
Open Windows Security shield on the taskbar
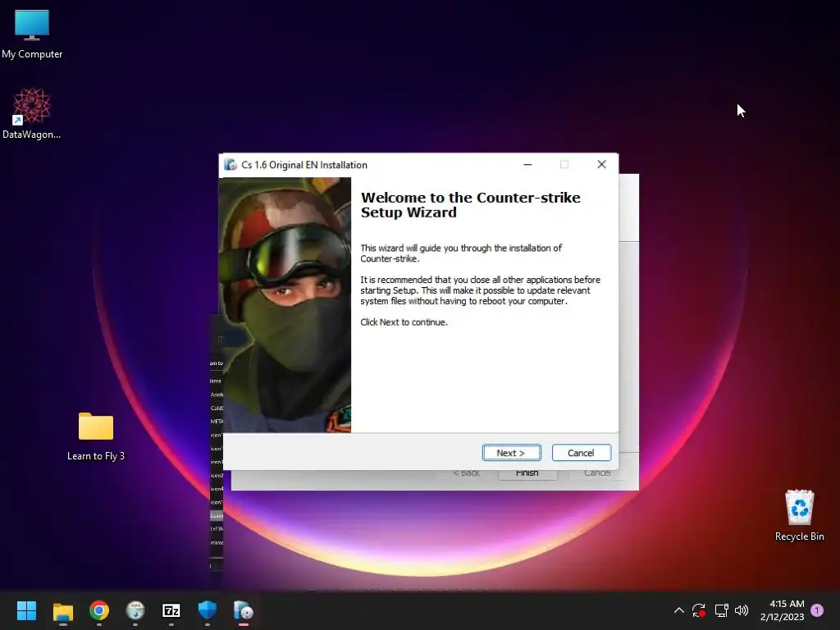coord(208,610)
